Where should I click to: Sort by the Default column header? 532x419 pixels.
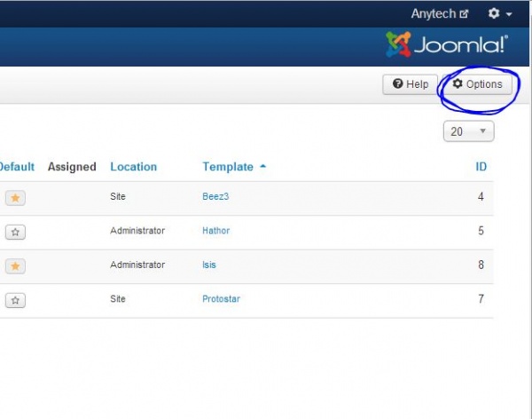pyautogui.click(x=17, y=167)
